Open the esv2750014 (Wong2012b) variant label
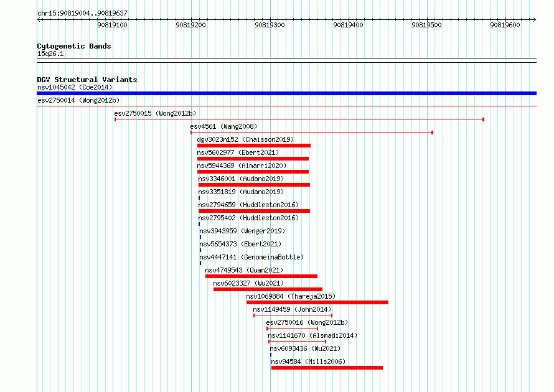This screenshot has height=392, width=554. (x=78, y=100)
